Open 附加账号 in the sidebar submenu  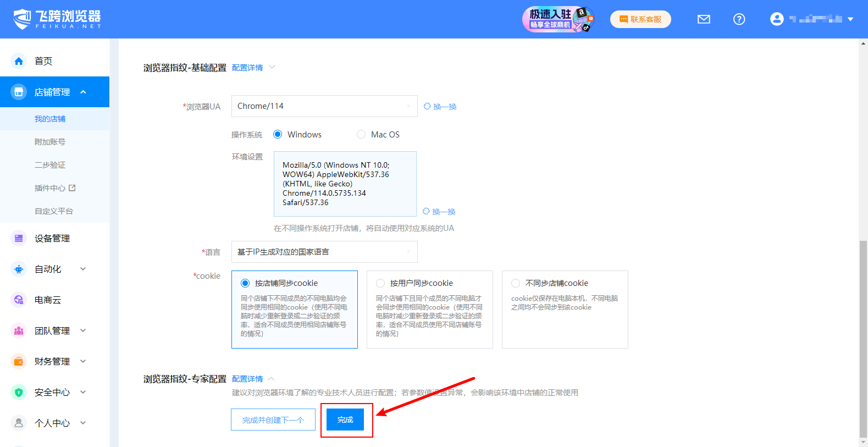(x=50, y=142)
